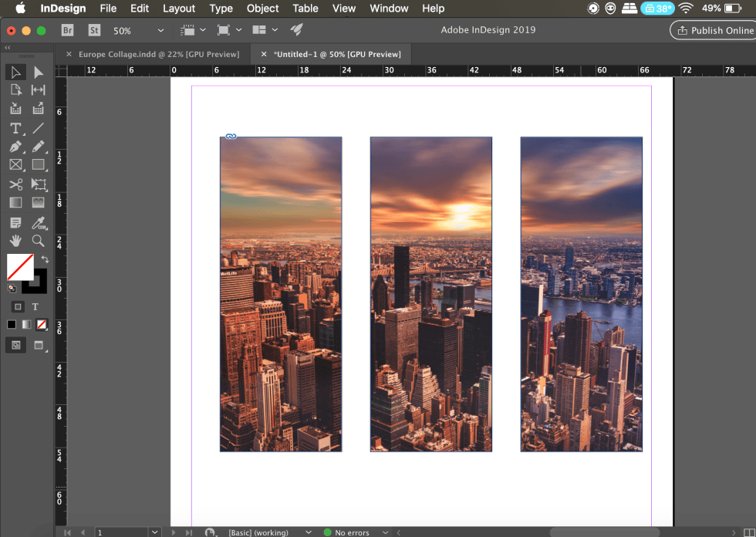Open the Object menu
756x537 pixels.
[x=263, y=8]
